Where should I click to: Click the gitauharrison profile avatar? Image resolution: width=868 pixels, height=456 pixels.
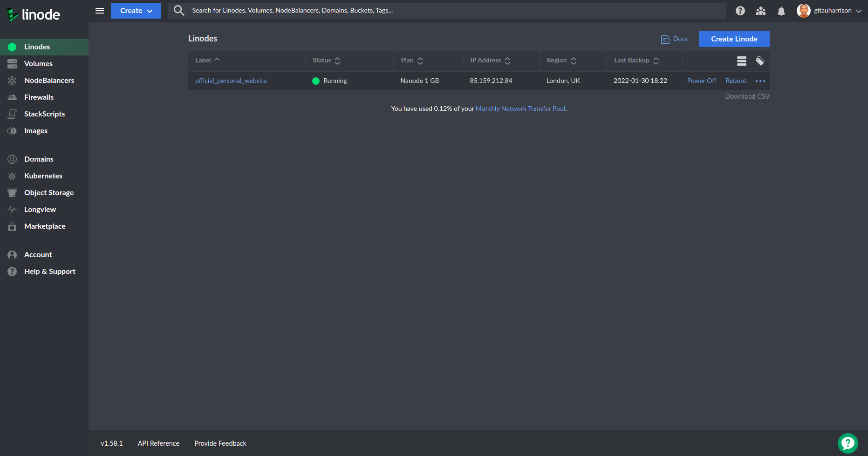coord(804,10)
